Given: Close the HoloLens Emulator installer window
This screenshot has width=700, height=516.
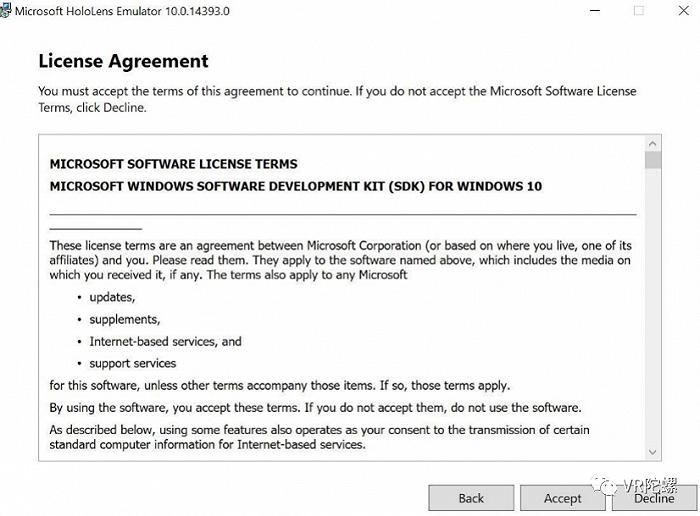Looking at the screenshot, I should 683,10.
